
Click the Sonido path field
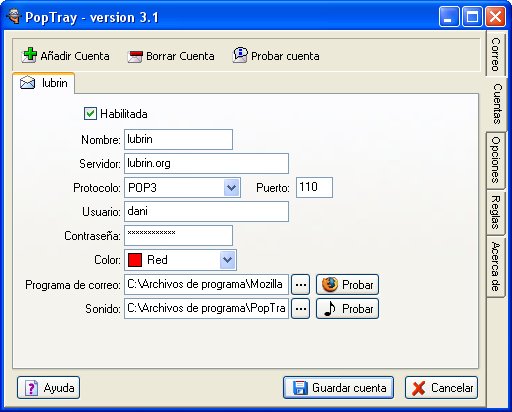(x=206, y=309)
